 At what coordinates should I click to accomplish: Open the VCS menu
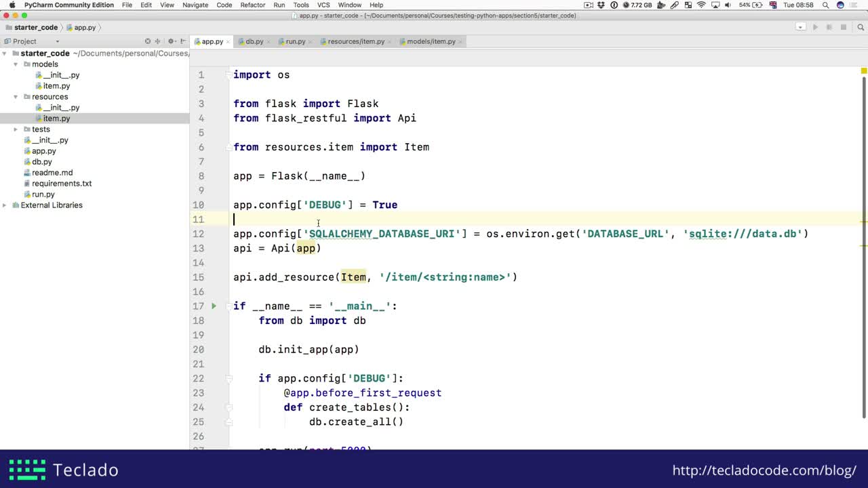click(x=323, y=5)
